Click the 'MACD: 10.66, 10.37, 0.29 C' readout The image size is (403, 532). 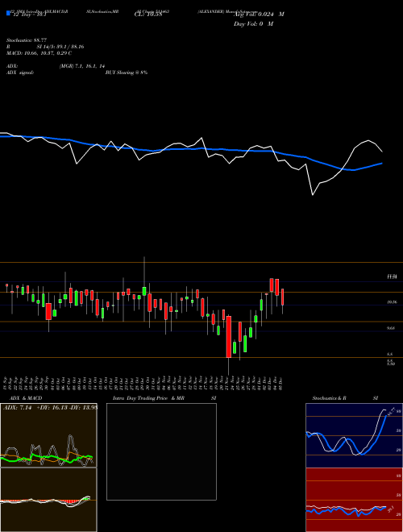(39, 53)
